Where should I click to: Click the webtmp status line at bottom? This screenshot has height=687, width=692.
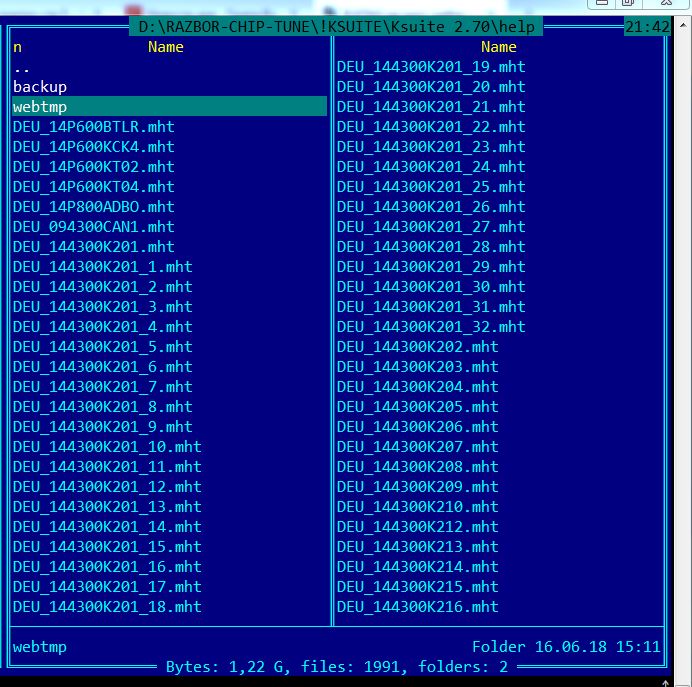[40, 647]
